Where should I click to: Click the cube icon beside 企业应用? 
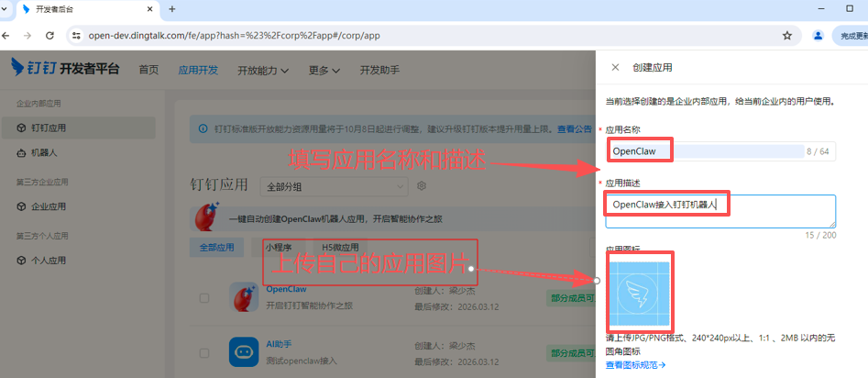[21, 206]
